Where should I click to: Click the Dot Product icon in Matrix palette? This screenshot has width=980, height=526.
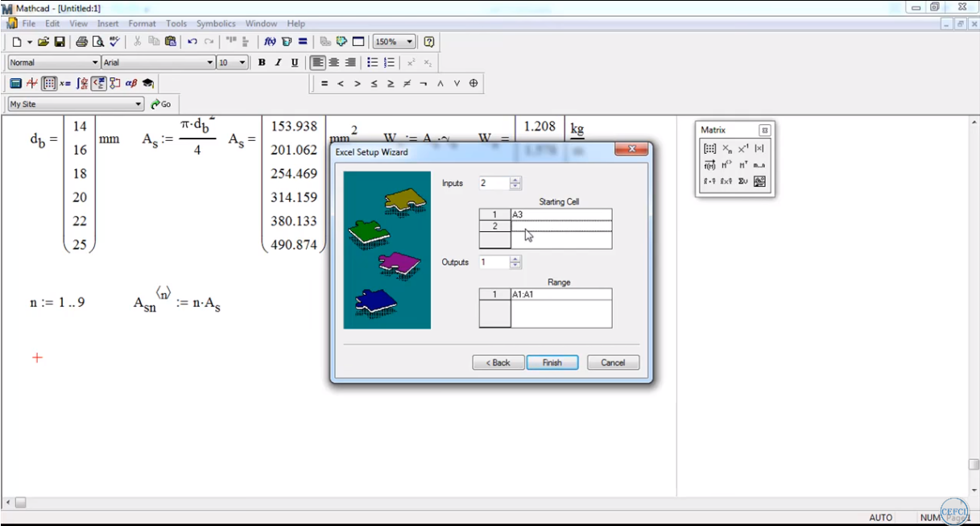pos(709,181)
